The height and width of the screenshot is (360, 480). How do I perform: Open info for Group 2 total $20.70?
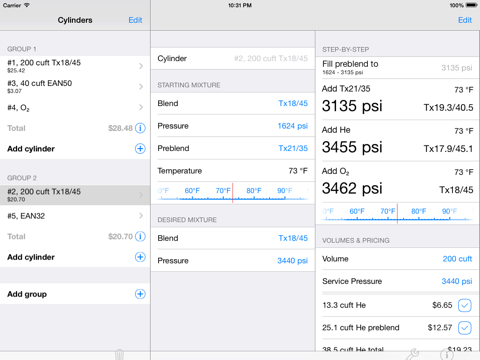(140, 236)
